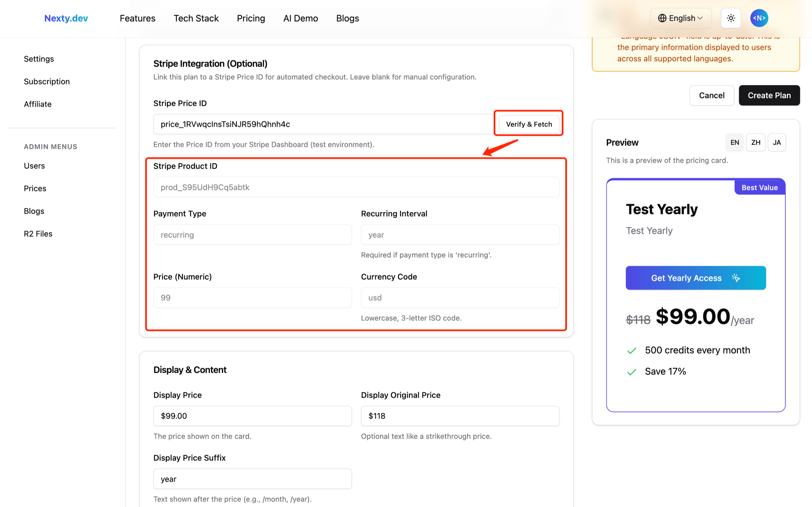Click the Test Yearly card title
The width and height of the screenshot is (812, 507).
pyautogui.click(x=661, y=209)
